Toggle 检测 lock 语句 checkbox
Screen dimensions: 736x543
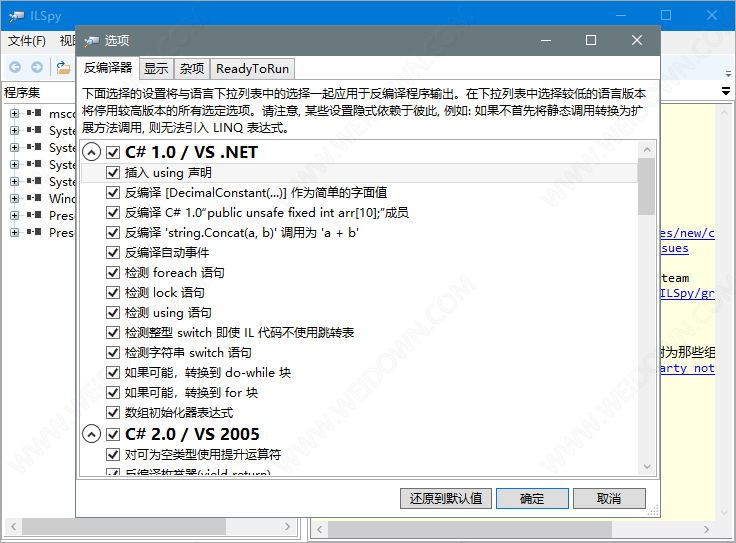click(x=113, y=292)
